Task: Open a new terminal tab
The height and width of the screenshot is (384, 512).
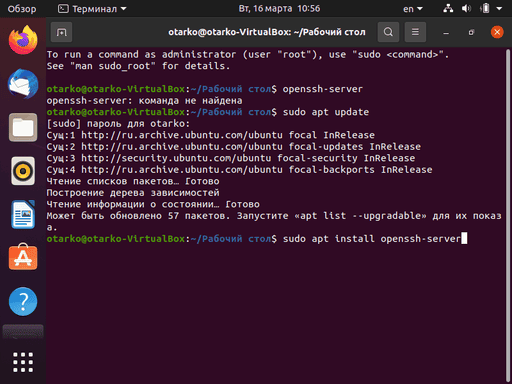Action: 61,32
